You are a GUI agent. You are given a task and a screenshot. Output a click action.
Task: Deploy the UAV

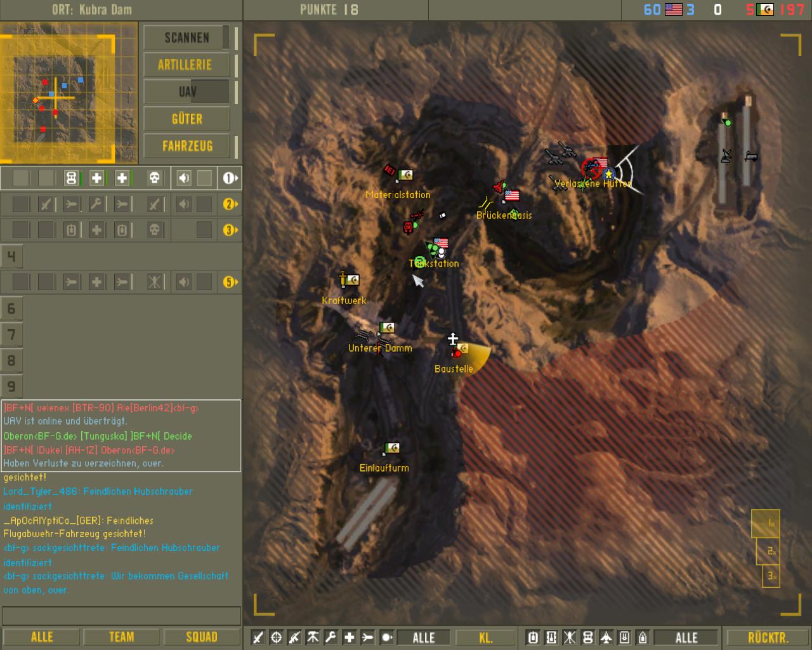(187, 92)
